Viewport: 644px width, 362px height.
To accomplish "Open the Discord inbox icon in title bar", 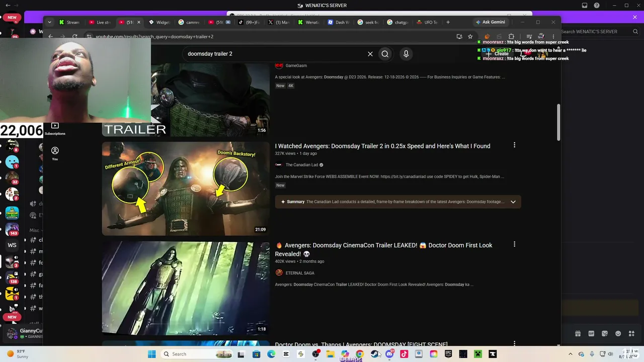I will (585, 6).
